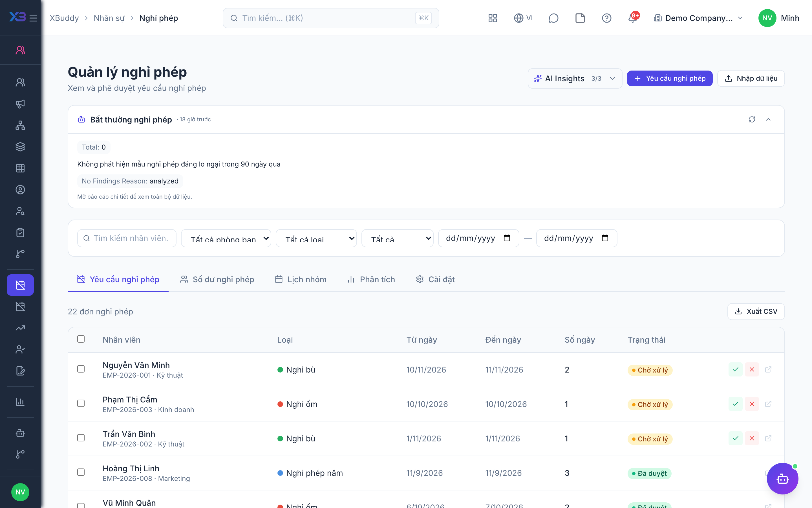Approve Nguyễn Văn Minh's leave request
Viewport: 812px width, 508px height.
click(735, 370)
